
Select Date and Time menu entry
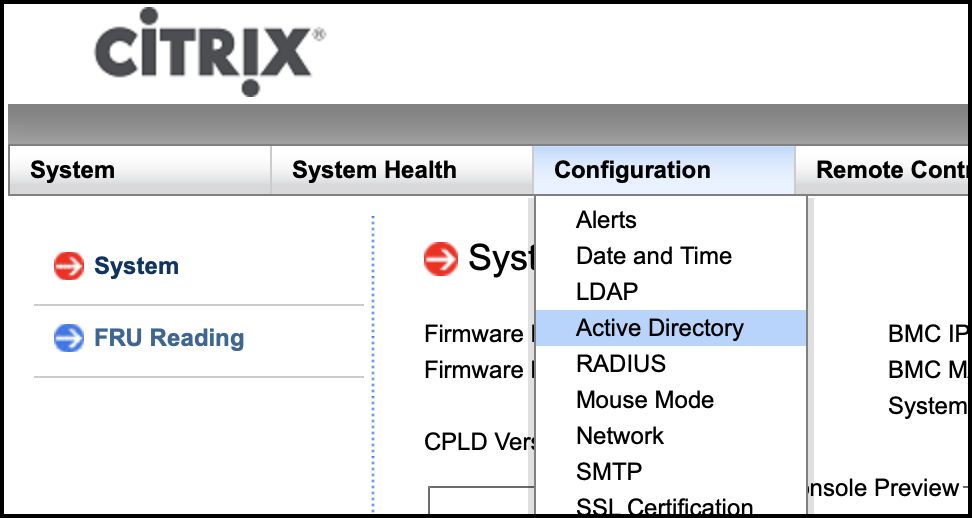(671, 256)
